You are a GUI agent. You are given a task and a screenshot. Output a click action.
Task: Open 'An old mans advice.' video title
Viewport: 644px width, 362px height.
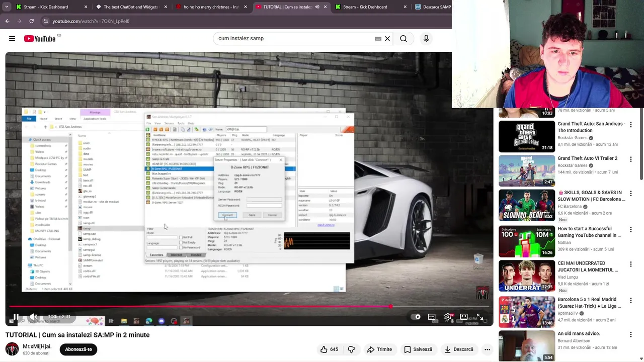click(x=579, y=334)
